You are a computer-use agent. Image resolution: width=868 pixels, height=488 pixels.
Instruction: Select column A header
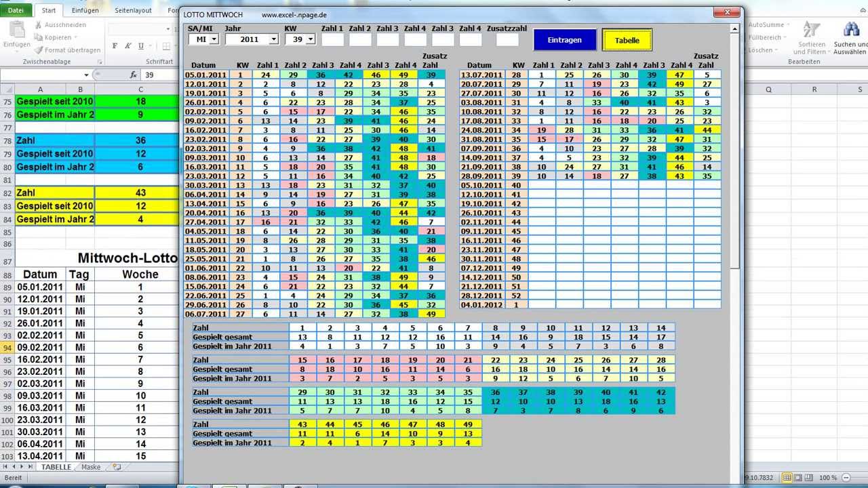point(40,89)
